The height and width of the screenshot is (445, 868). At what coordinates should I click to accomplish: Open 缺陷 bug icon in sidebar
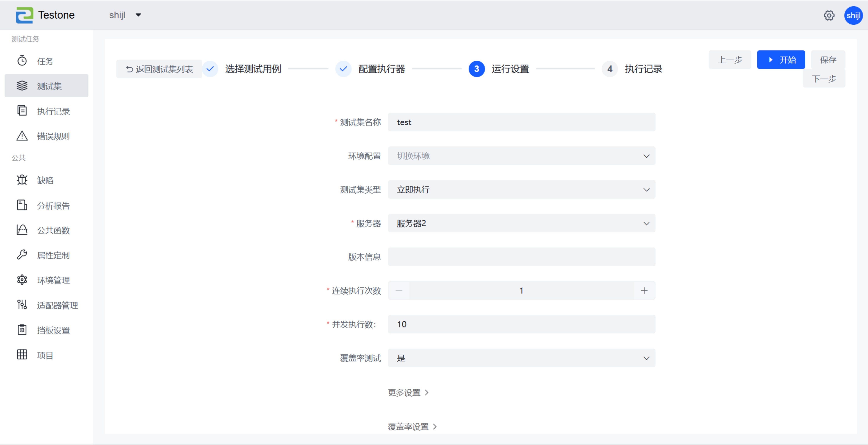[22, 180]
